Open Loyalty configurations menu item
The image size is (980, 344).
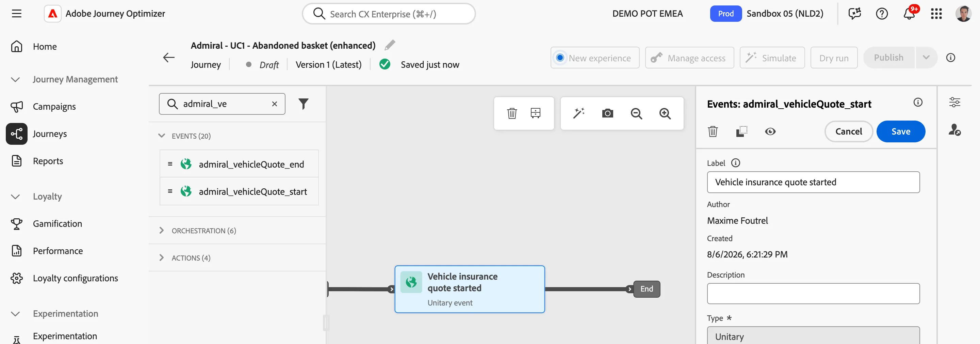75,278
